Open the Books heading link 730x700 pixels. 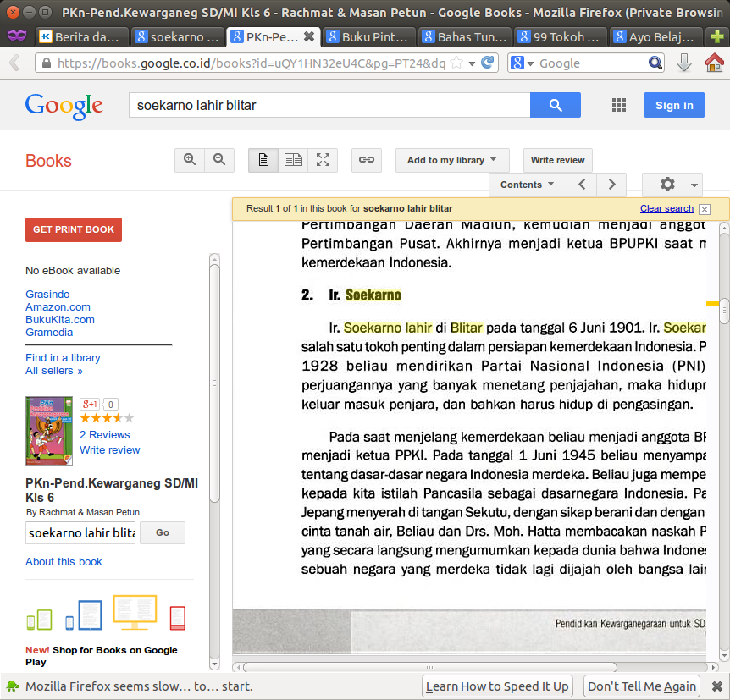pos(48,161)
